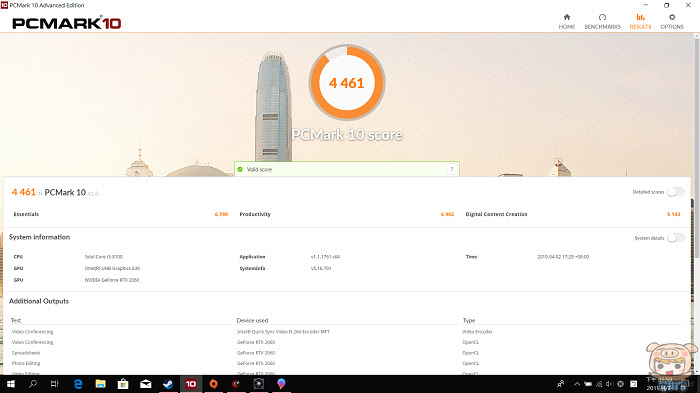
Task: Click the PCMark 10 logo
Action: [x=67, y=23]
